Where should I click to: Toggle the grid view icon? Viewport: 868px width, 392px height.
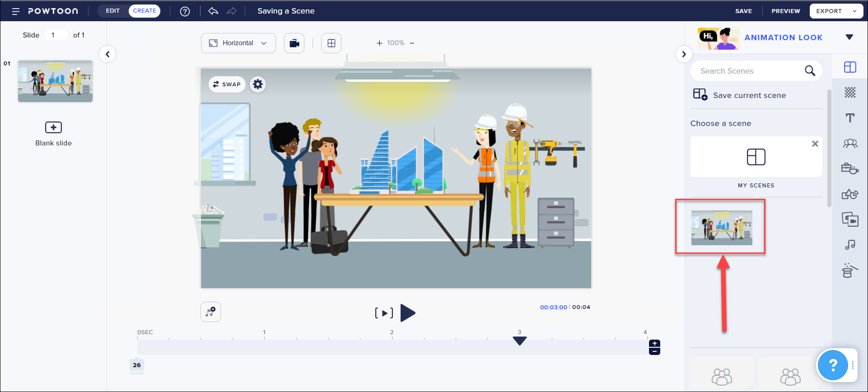331,43
